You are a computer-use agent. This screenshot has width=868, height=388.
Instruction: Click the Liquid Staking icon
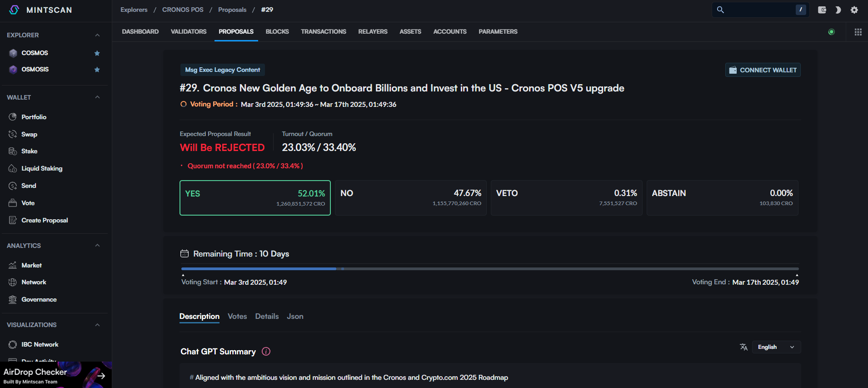click(x=13, y=168)
